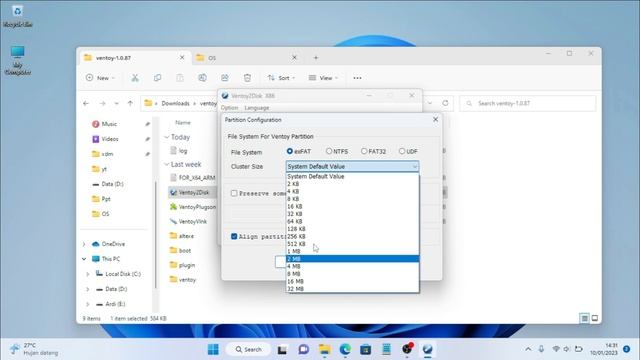
Task: Open the Language menu in Ventoy2Disk
Action: pyautogui.click(x=257, y=108)
